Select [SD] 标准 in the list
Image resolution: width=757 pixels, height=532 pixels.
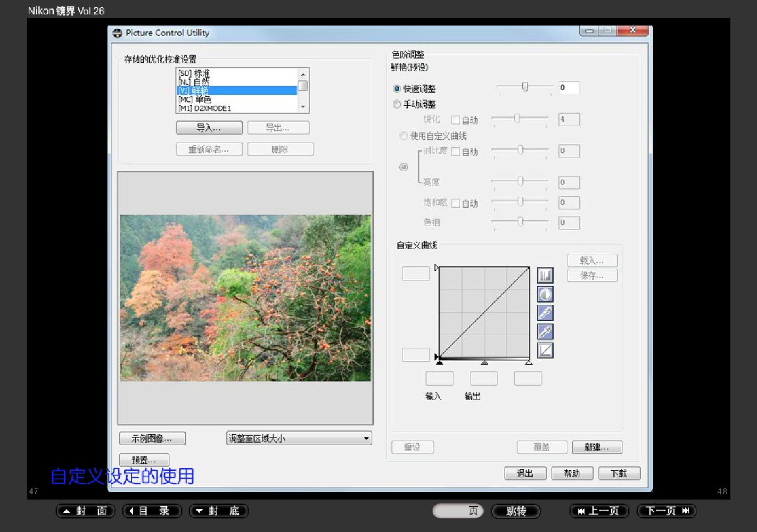pos(236,73)
